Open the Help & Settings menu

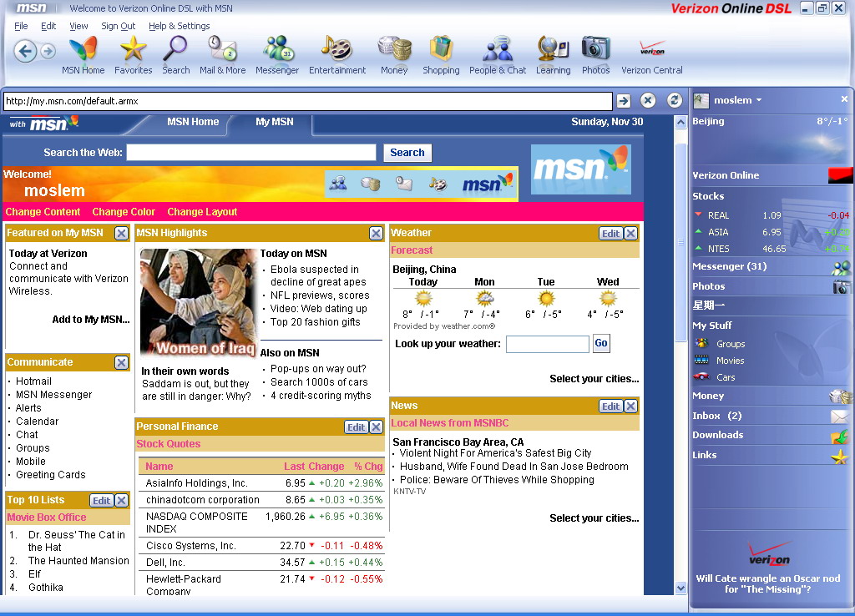[x=179, y=26]
